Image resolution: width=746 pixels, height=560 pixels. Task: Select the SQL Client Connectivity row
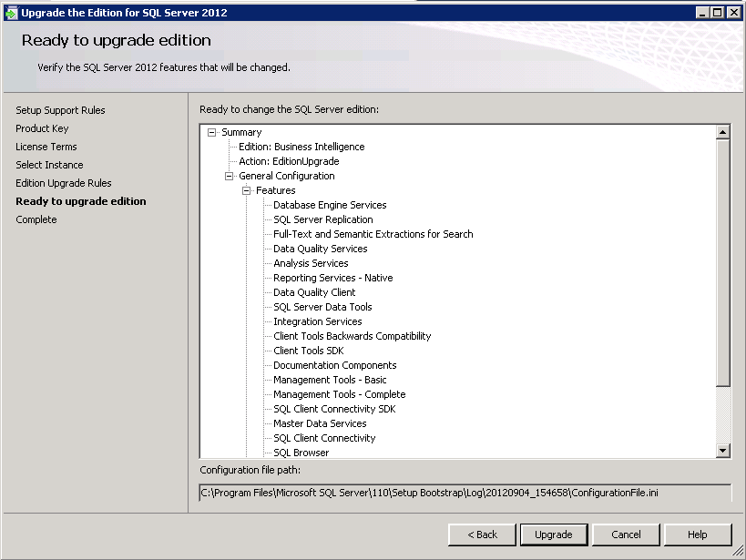324,438
